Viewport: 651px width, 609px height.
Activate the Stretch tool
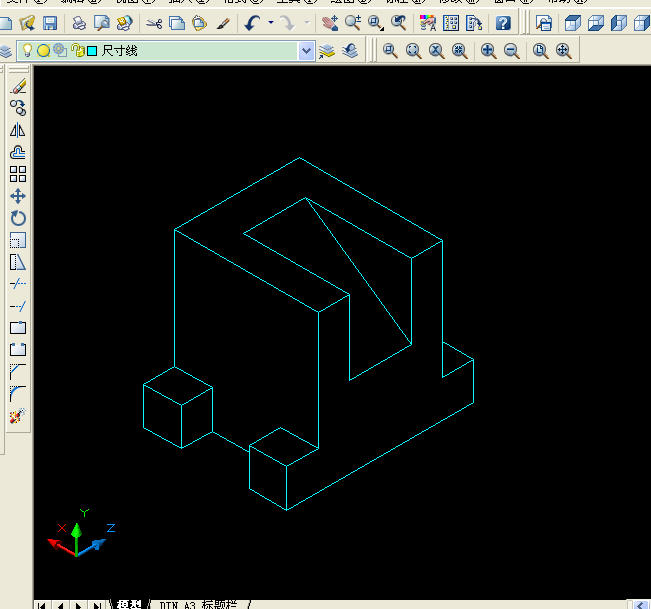[x=18, y=262]
